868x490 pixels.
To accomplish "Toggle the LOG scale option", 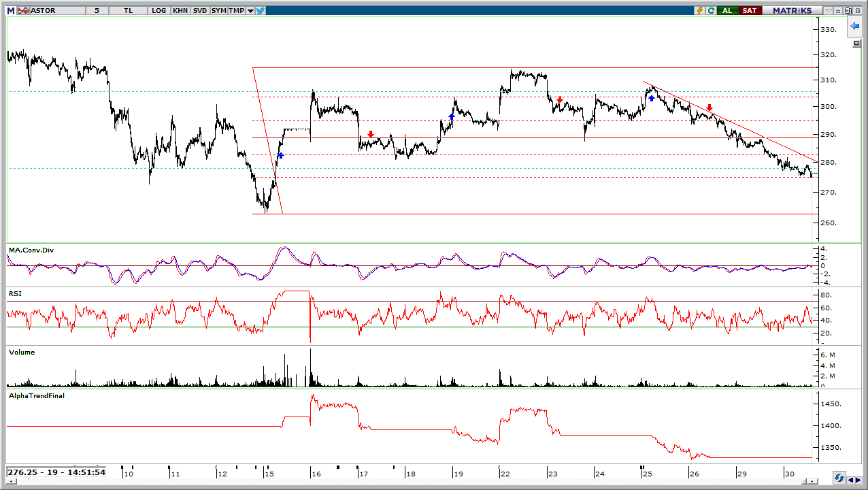I will point(158,10).
